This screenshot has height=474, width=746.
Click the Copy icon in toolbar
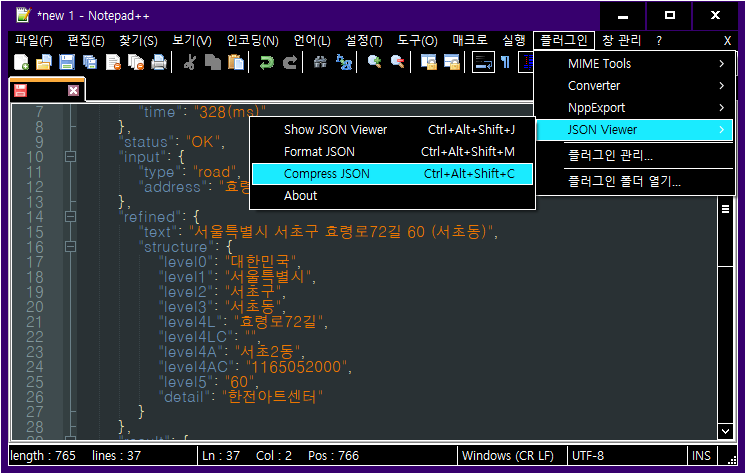213,62
